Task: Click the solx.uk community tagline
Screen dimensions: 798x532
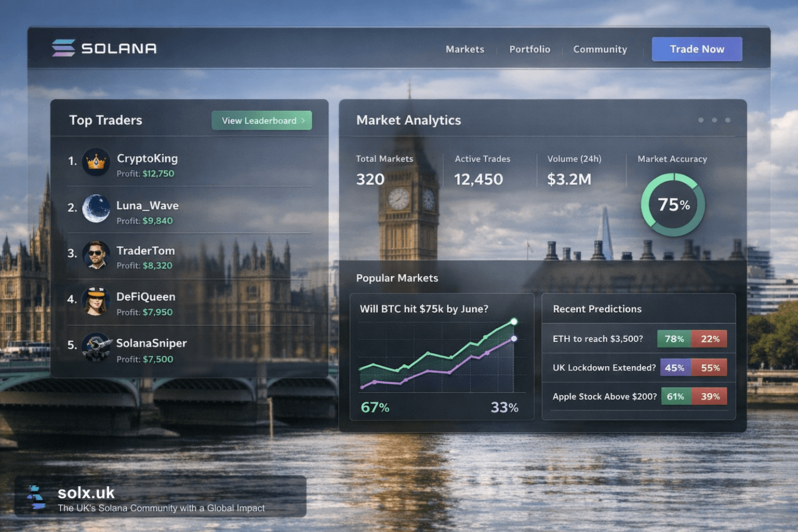Action: tap(161, 508)
